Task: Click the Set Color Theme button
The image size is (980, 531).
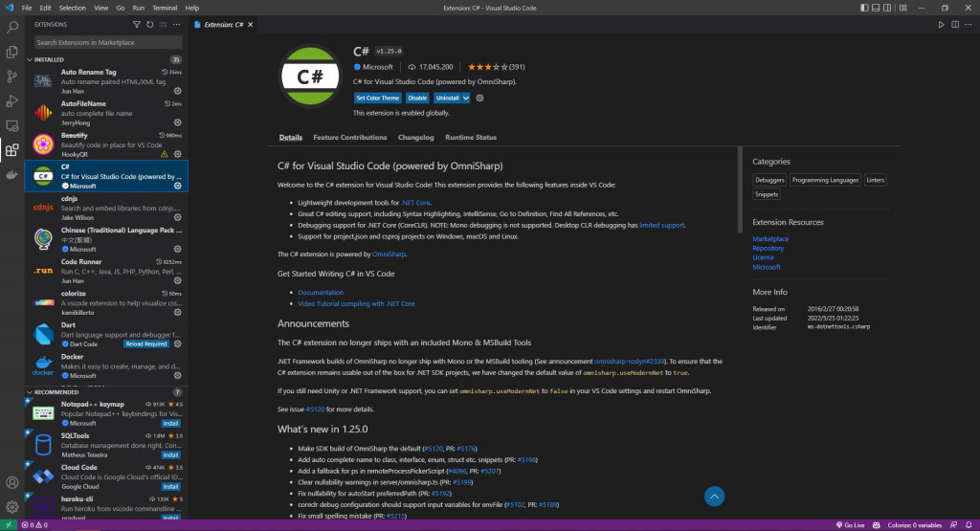Action: pos(377,99)
